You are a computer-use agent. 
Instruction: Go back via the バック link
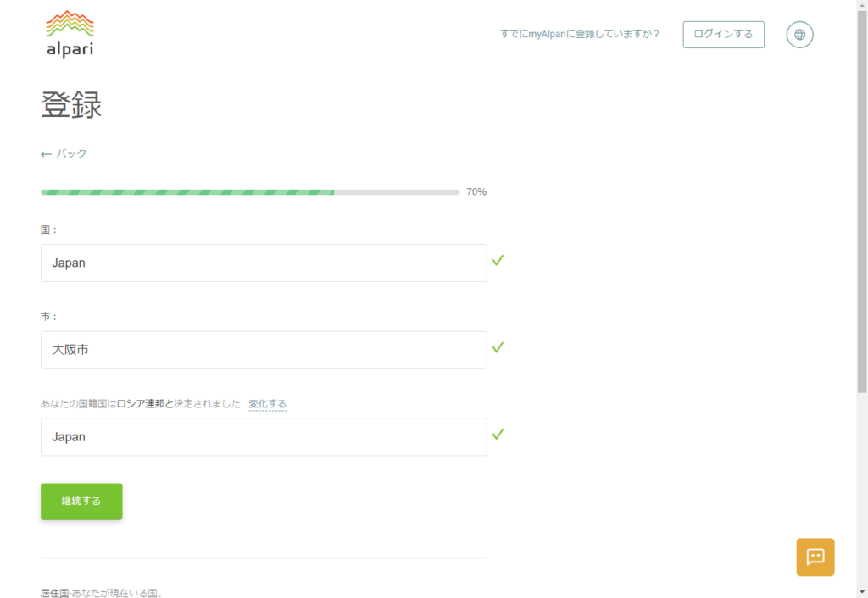[64, 153]
